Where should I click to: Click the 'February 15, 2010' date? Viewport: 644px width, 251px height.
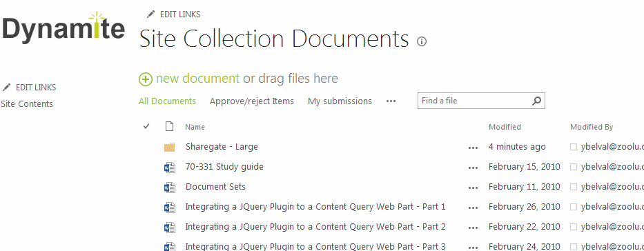tap(524, 167)
